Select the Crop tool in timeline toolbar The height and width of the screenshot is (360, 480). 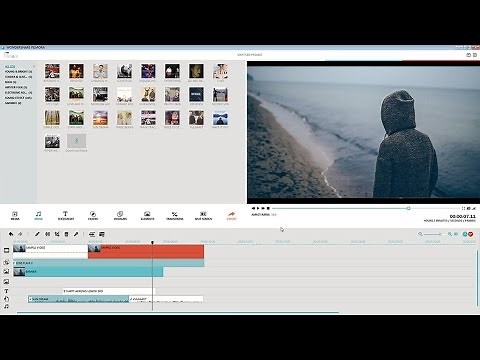pos(57,234)
